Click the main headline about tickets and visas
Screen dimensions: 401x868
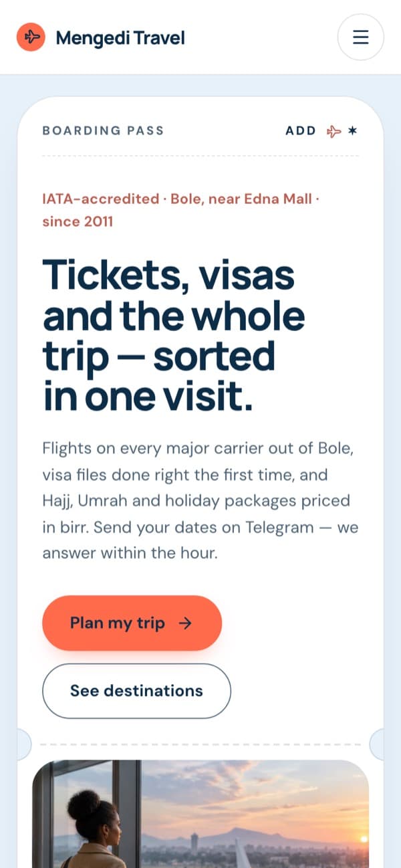pyautogui.click(x=174, y=336)
